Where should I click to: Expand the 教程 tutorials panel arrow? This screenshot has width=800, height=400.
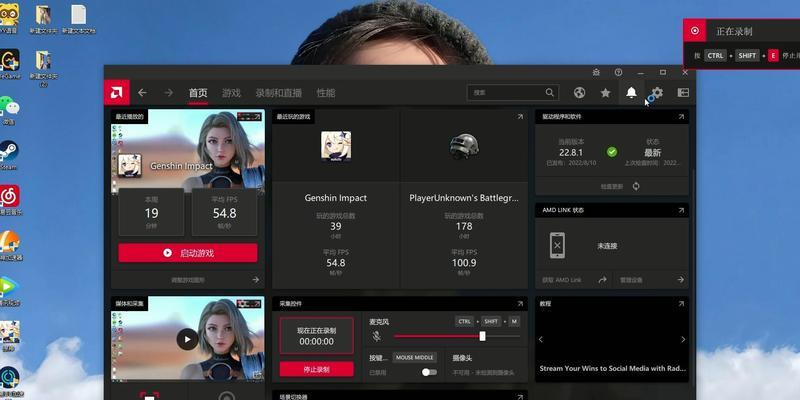(x=681, y=304)
